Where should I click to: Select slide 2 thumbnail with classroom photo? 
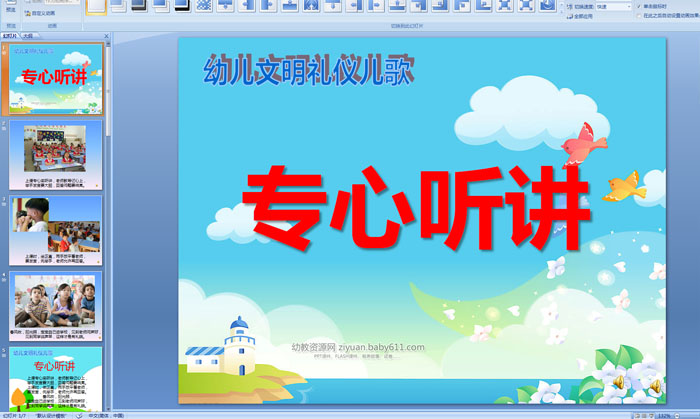point(56,155)
